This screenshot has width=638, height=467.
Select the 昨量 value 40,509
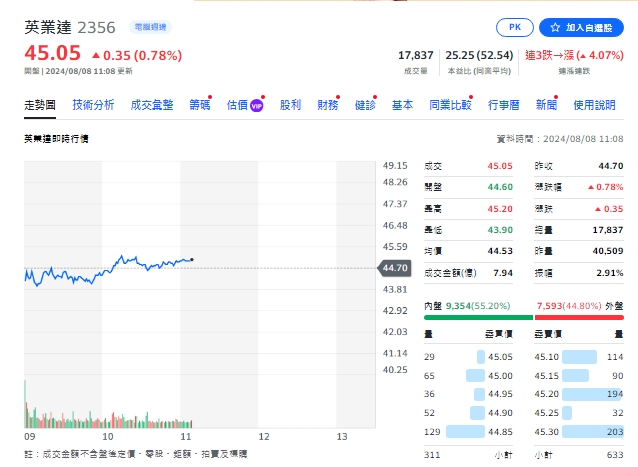608,251
